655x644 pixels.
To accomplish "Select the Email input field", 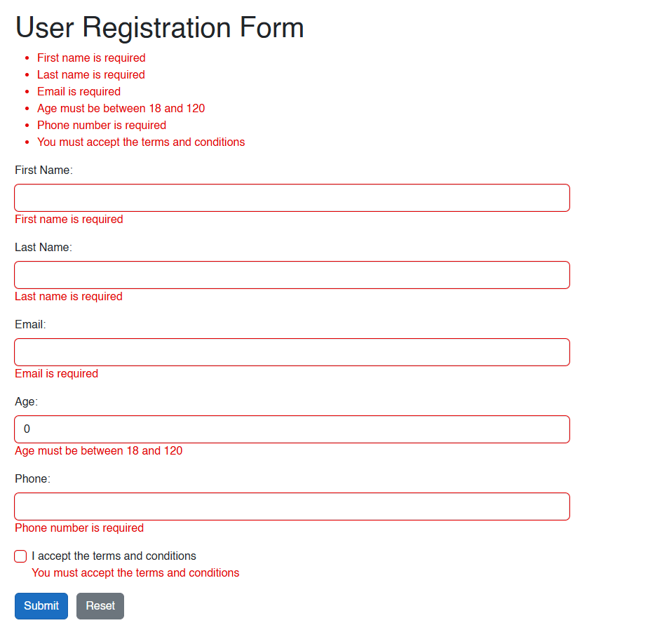I will click(x=292, y=351).
